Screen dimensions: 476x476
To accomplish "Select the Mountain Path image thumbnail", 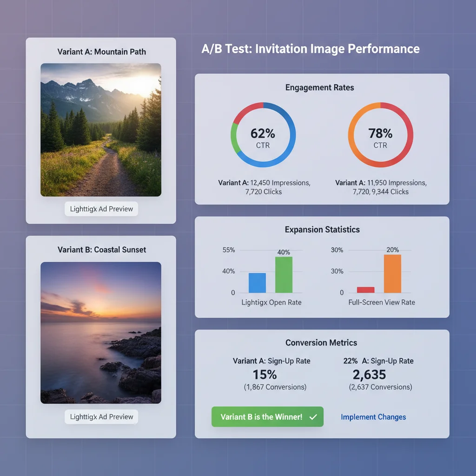I will [x=101, y=130].
